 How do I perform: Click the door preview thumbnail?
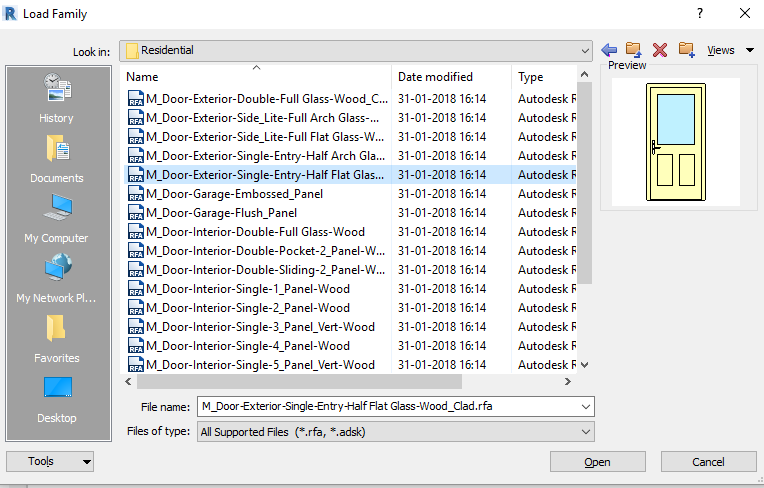coord(676,142)
